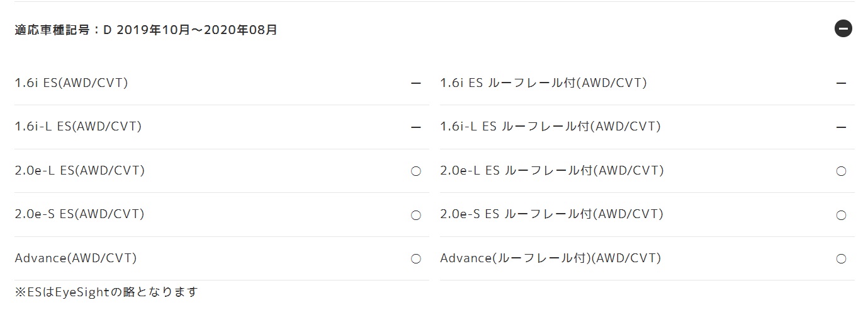This screenshot has width=868, height=312.
Task: Click the circle mark for Advance(ルーフレール付)
Action: coord(841,259)
